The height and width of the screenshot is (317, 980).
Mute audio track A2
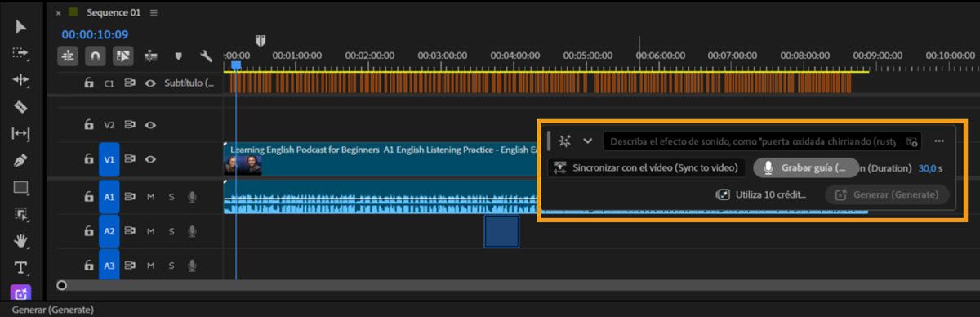click(x=150, y=231)
